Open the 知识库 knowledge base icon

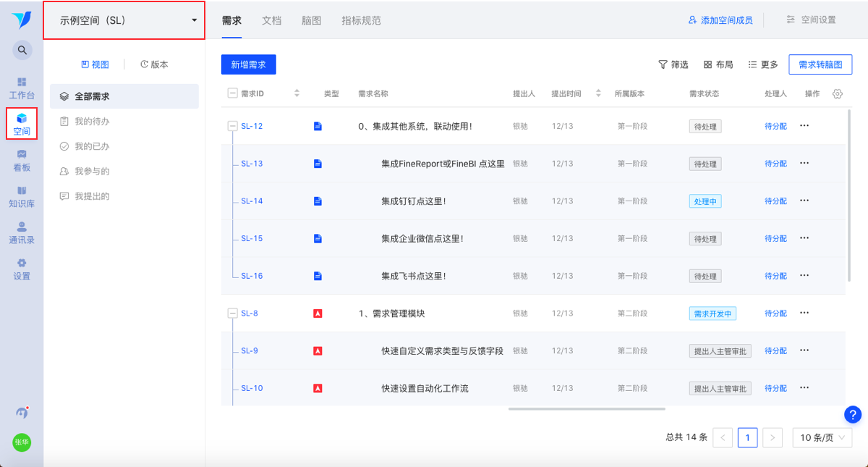coord(22,196)
